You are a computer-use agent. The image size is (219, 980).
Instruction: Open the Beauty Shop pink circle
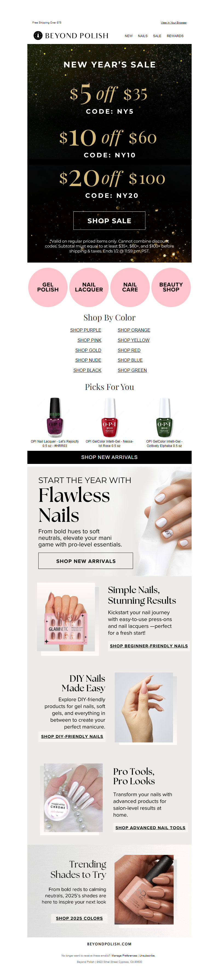pyautogui.click(x=171, y=287)
